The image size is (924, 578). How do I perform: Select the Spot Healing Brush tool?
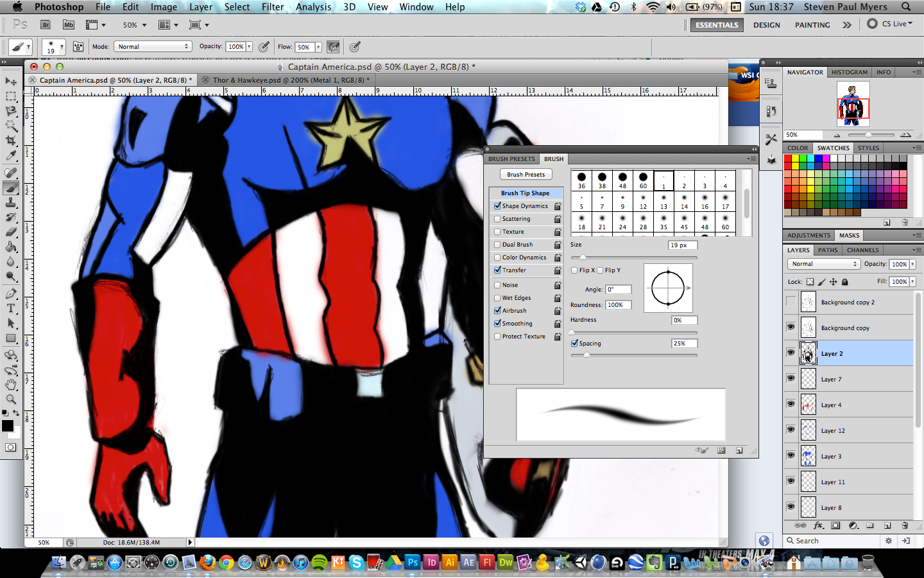coord(11,173)
